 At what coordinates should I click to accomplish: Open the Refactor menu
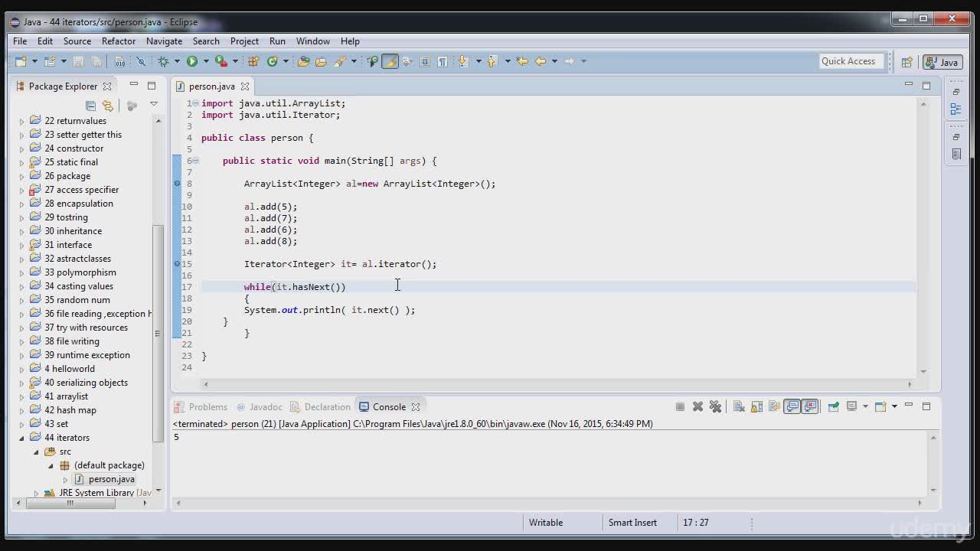pos(119,41)
